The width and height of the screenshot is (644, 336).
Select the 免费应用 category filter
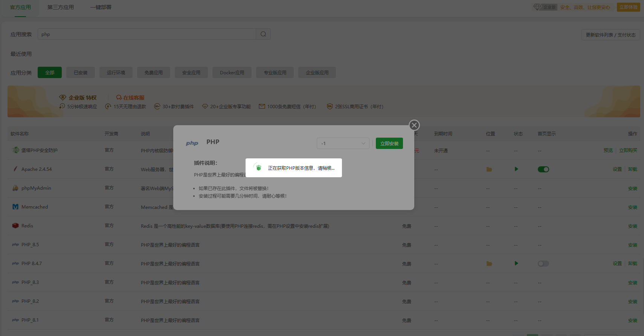(154, 72)
